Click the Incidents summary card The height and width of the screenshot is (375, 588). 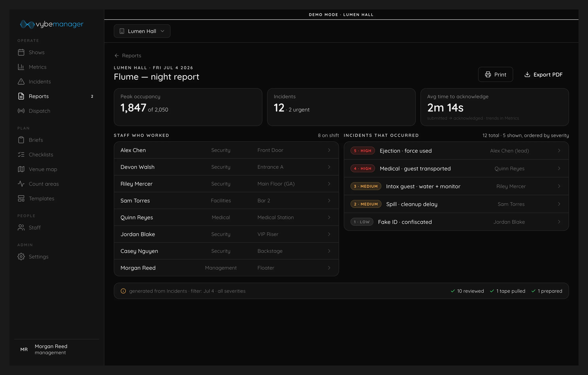coord(341,107)
